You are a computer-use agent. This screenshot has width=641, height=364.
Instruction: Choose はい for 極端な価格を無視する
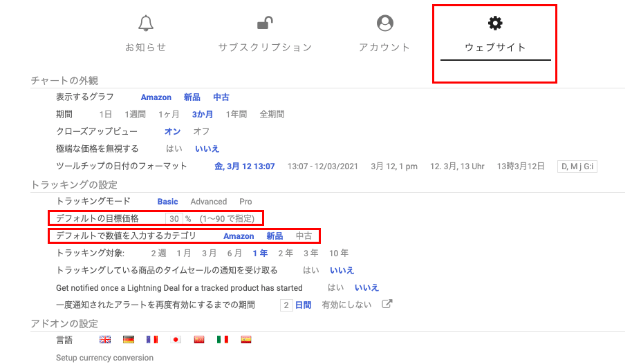click(174, 149)
